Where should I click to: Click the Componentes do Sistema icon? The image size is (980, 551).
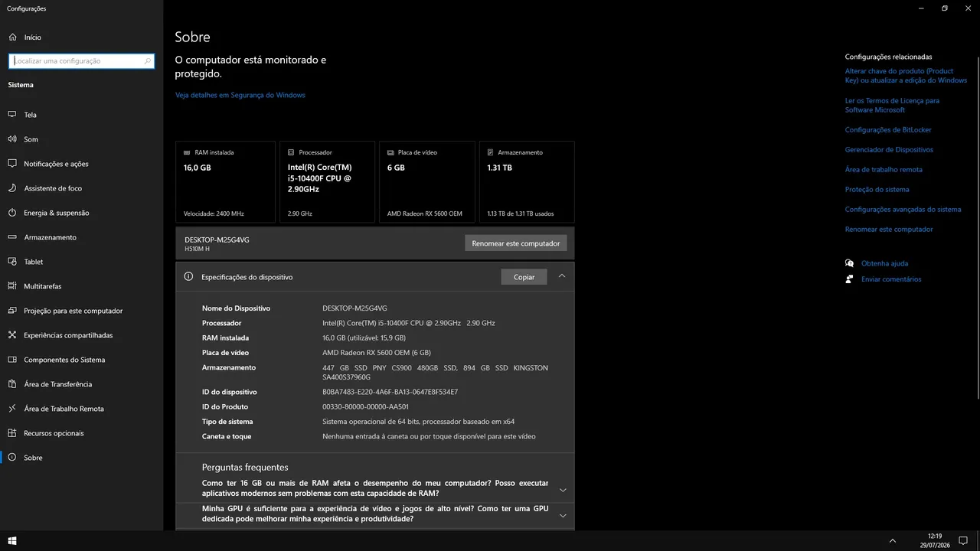pos(12,360)
